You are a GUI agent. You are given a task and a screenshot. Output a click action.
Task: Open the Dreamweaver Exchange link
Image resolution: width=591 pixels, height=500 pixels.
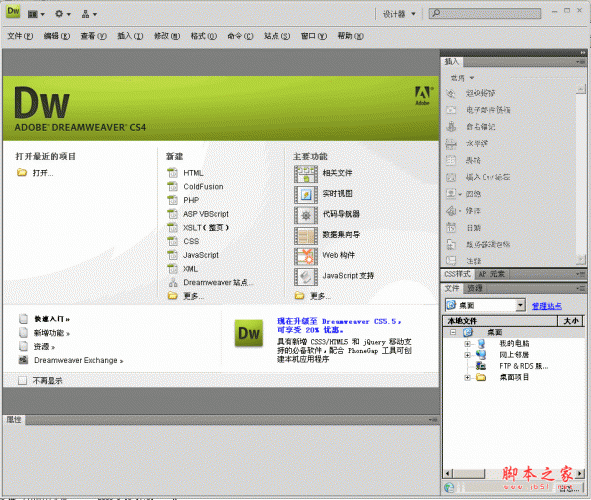click(78, 361)
